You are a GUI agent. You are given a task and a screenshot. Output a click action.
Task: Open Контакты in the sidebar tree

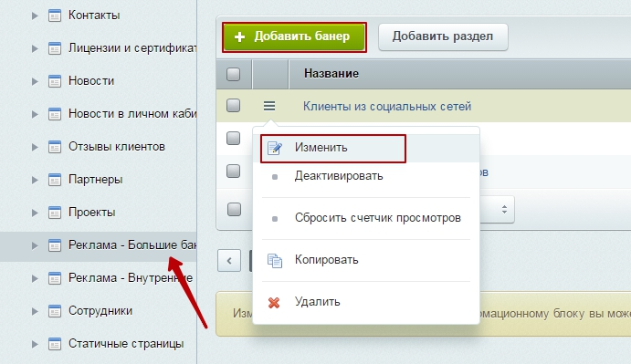tap(94, 16)
